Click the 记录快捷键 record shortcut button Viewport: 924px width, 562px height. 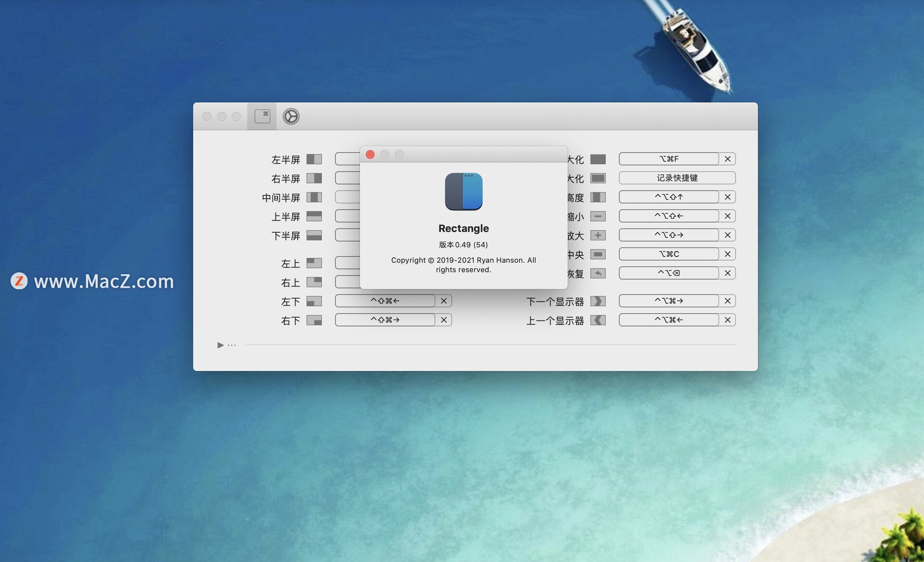pyautogui.click(x=677, y=178)
